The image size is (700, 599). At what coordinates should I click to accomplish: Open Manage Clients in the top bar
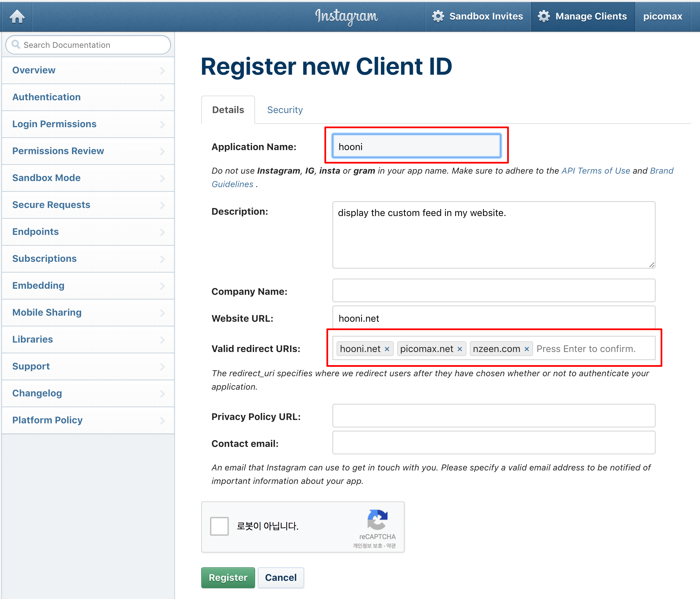click(583, 16)
